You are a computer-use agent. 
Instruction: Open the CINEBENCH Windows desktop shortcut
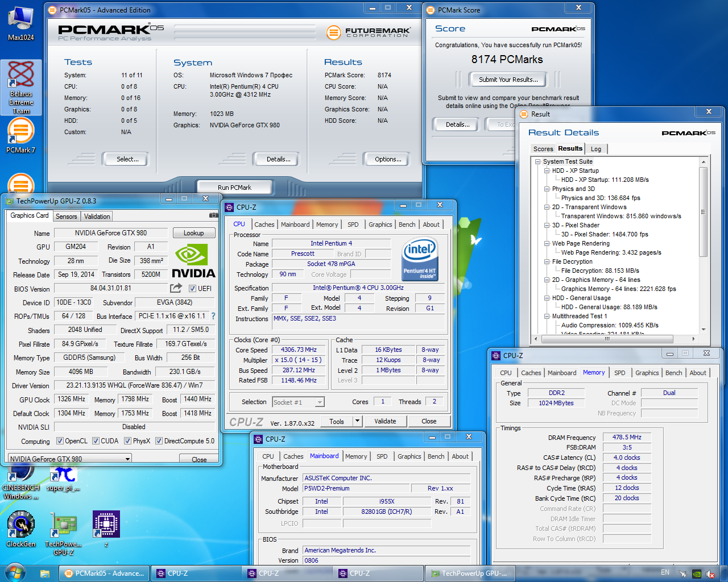click(20, 482)
